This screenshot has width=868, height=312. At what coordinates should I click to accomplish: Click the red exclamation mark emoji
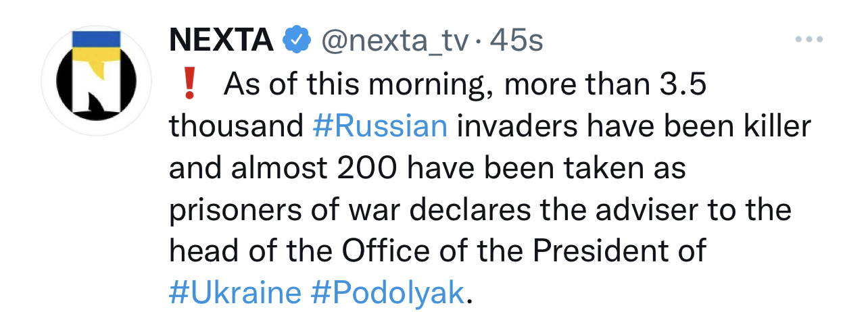click(x=189, y=85)
